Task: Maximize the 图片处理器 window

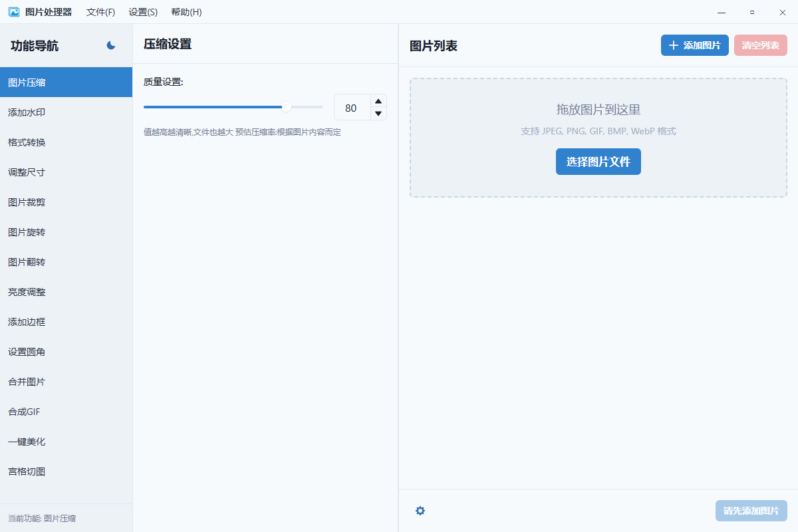Action: point(752,12)
